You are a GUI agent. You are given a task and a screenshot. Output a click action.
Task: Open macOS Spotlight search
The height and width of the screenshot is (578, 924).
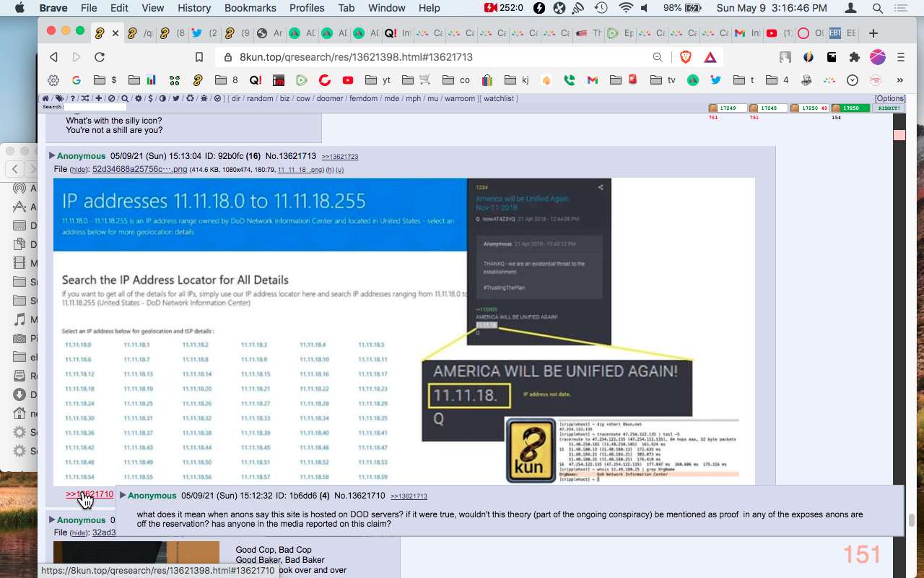(878, 8)
